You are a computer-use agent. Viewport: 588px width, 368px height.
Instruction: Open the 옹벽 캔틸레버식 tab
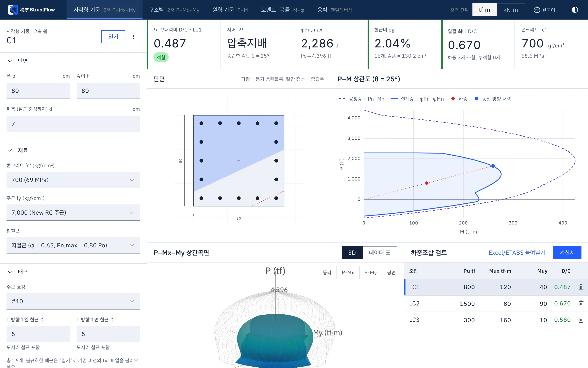coord(335,10)
